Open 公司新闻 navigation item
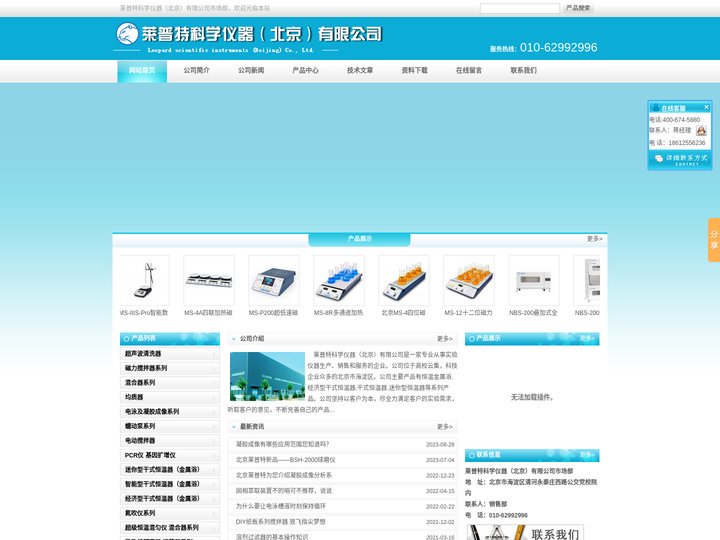 [x=251, y=70]
